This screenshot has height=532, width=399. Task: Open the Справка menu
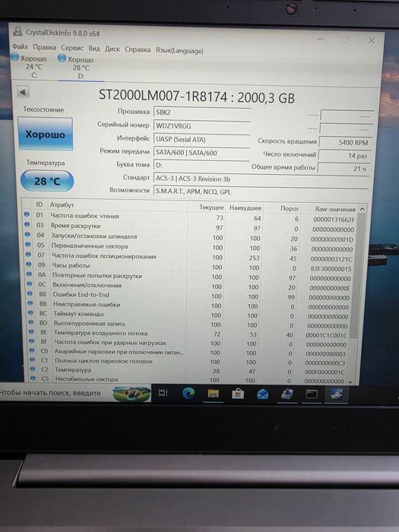tap(138, 49)
